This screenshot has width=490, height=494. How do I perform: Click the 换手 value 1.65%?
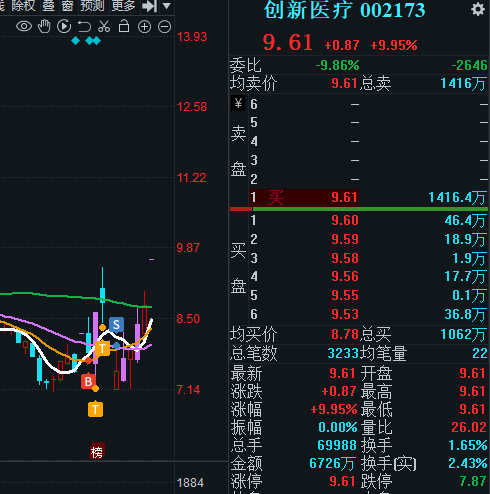[468, 445]
